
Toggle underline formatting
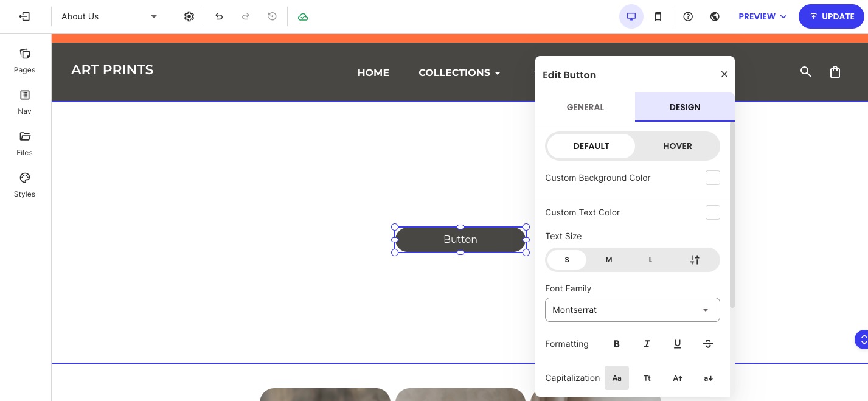pos(677,344)
